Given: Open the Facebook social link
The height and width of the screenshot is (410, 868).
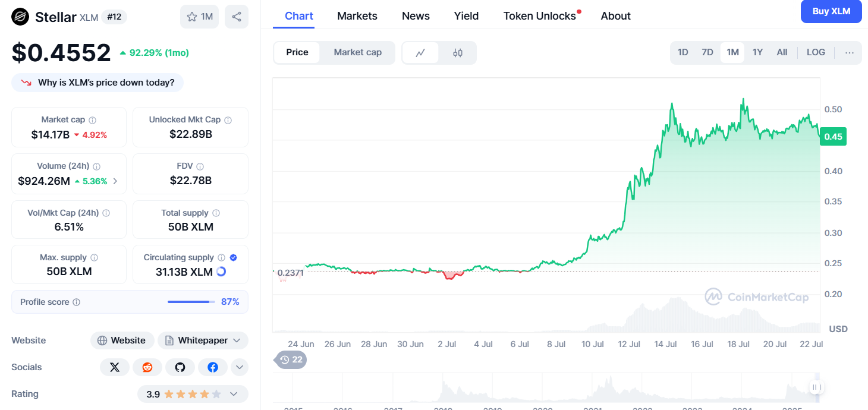Looking at the screenshot, I should click(213, 367).
